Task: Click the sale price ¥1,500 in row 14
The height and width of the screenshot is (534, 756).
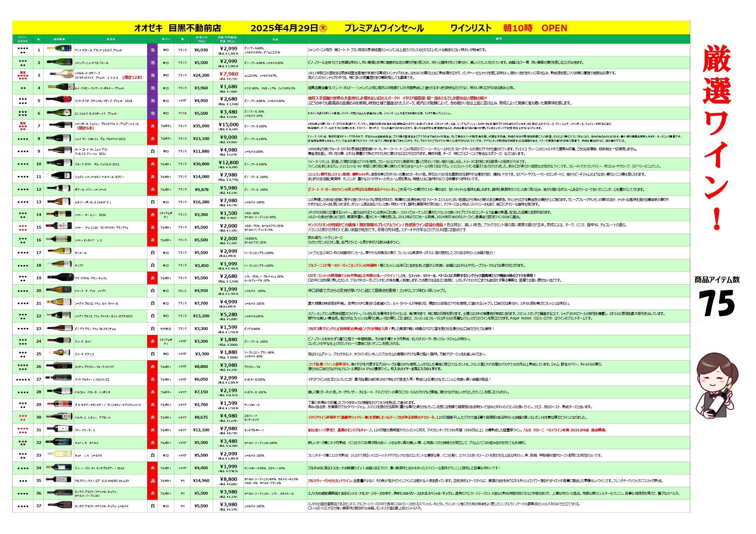Action: [x=229, y=213]
